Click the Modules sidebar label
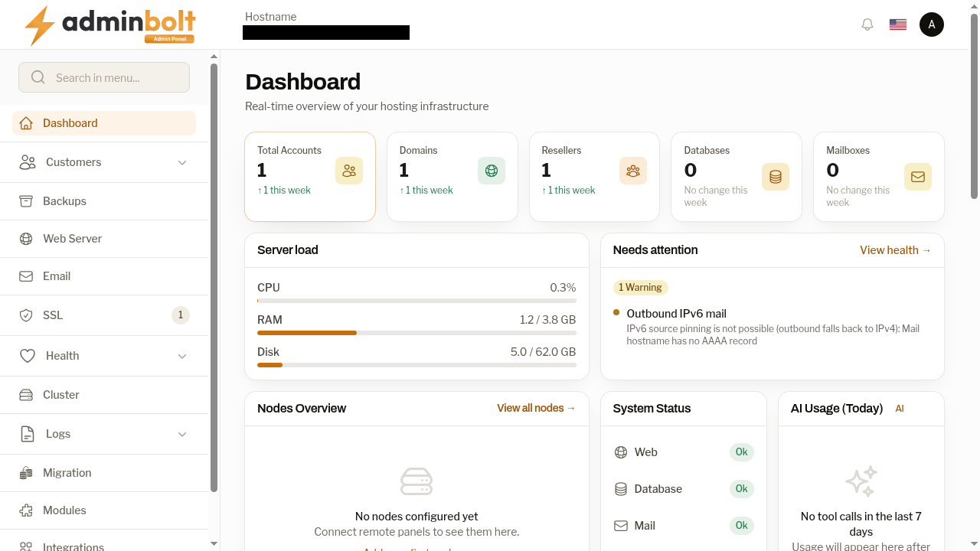Viewport: 980px width, 551px height. pyautogui.click(x=64, y=510)
